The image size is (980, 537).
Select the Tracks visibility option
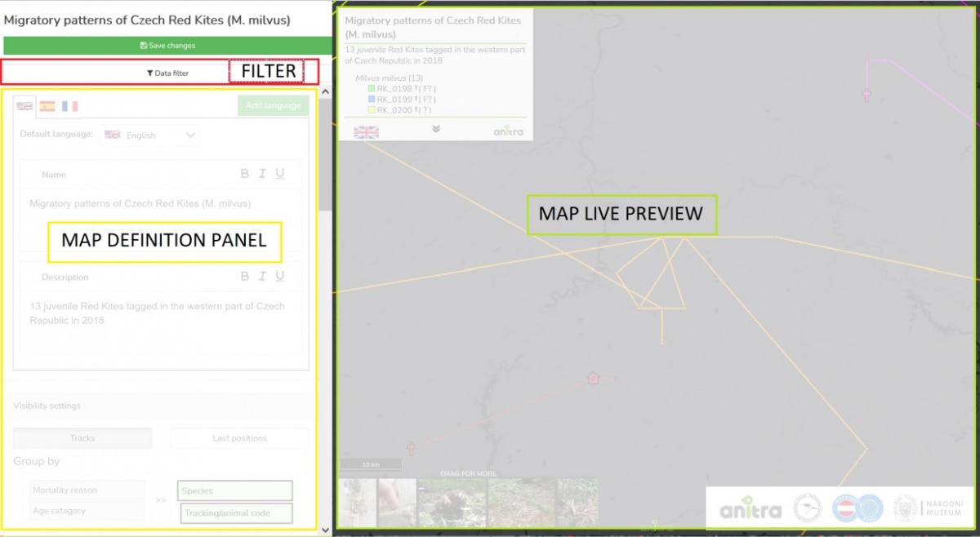tap(82, 438)
